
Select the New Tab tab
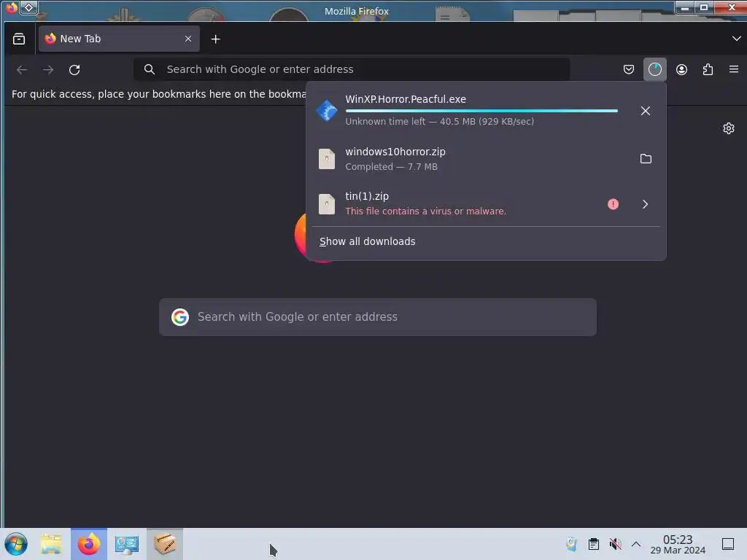(119, 39)
